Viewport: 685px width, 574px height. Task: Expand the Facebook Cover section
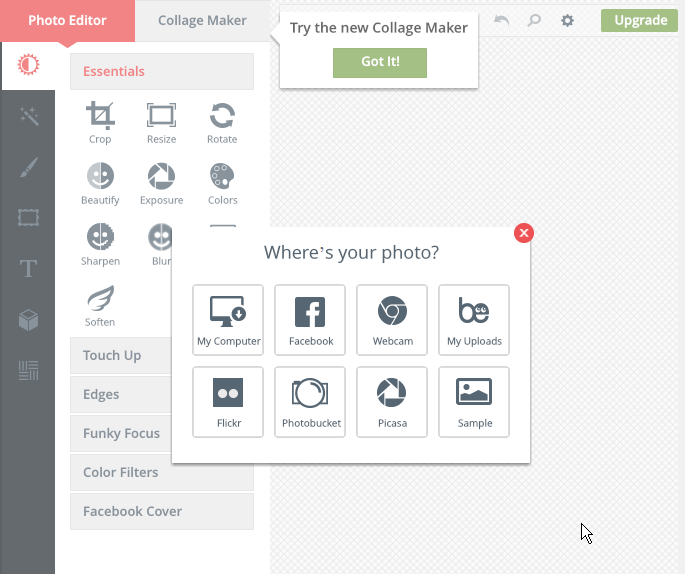[x=162, y=511]
